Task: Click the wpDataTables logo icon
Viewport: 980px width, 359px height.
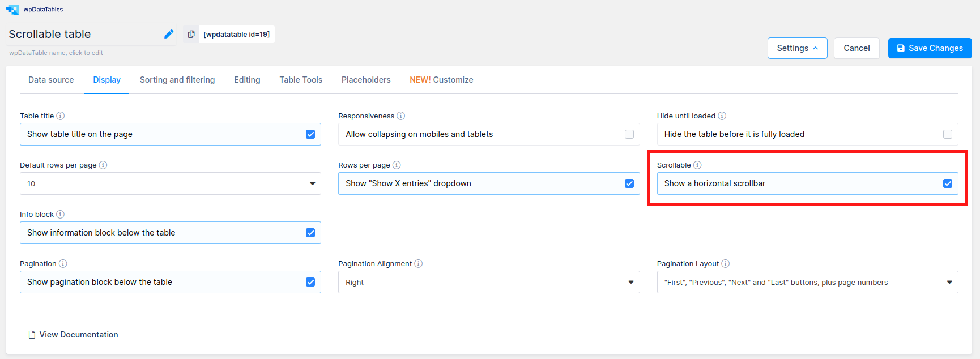Action: tap(12, 10)
